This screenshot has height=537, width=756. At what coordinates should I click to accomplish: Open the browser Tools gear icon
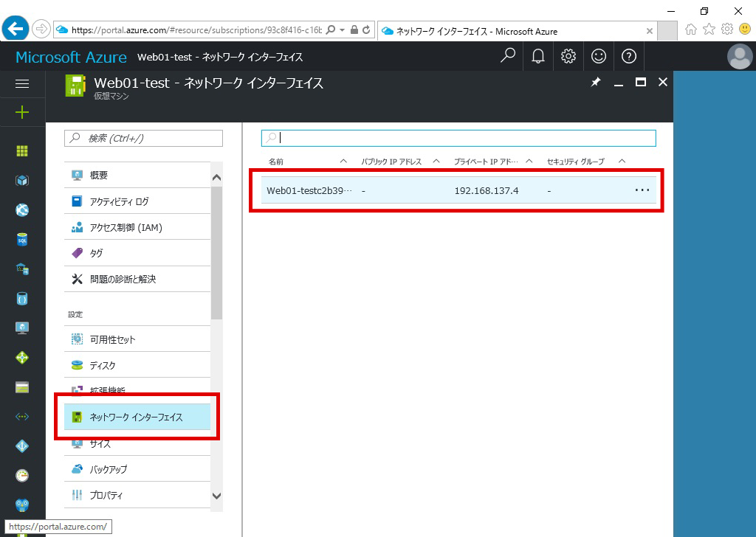pos(727,30)
